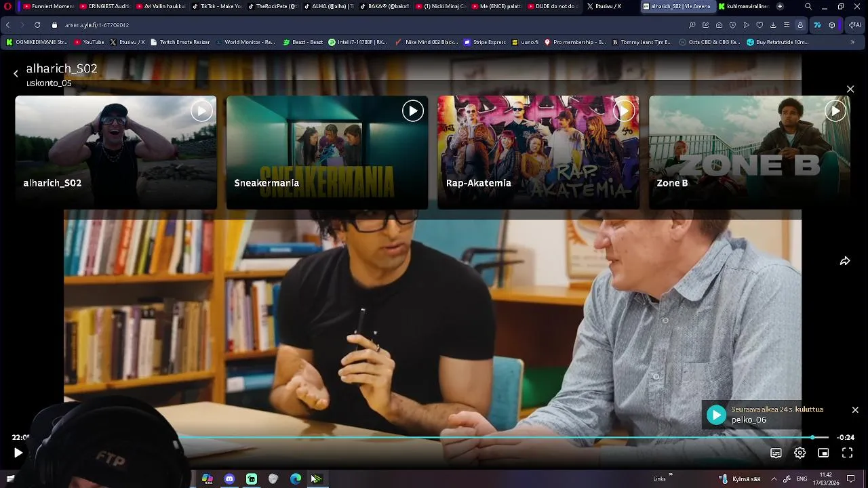Play the paused video

18,453
